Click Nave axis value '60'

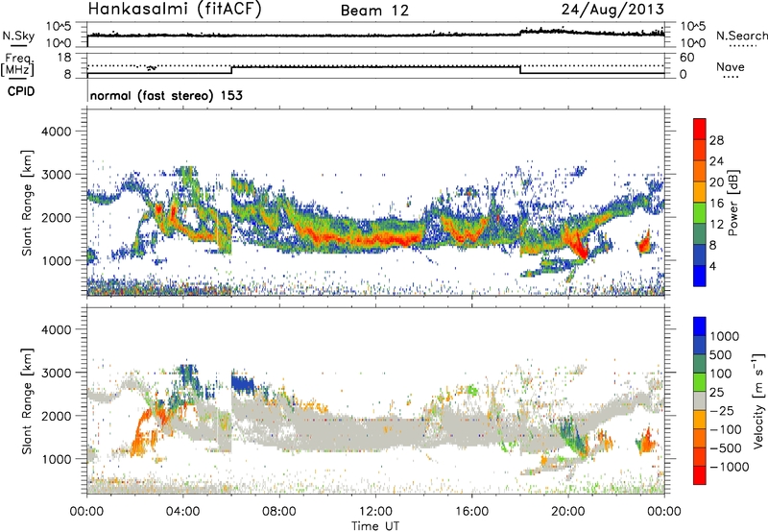[686, 58]
